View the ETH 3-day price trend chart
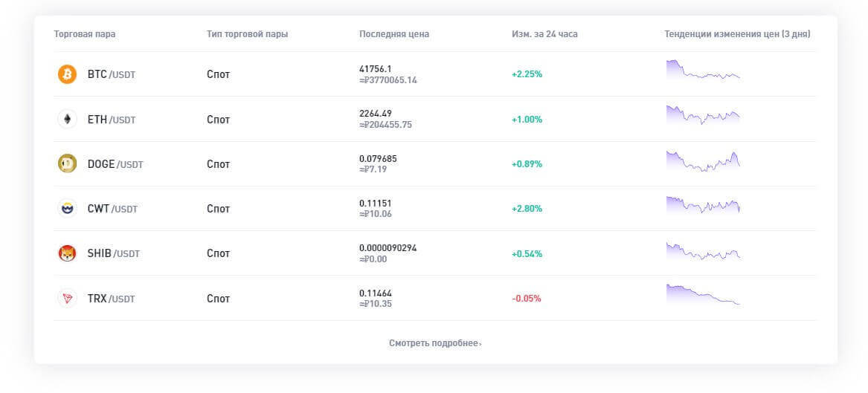This screenshot has height=393, width=868. point(703,115)
